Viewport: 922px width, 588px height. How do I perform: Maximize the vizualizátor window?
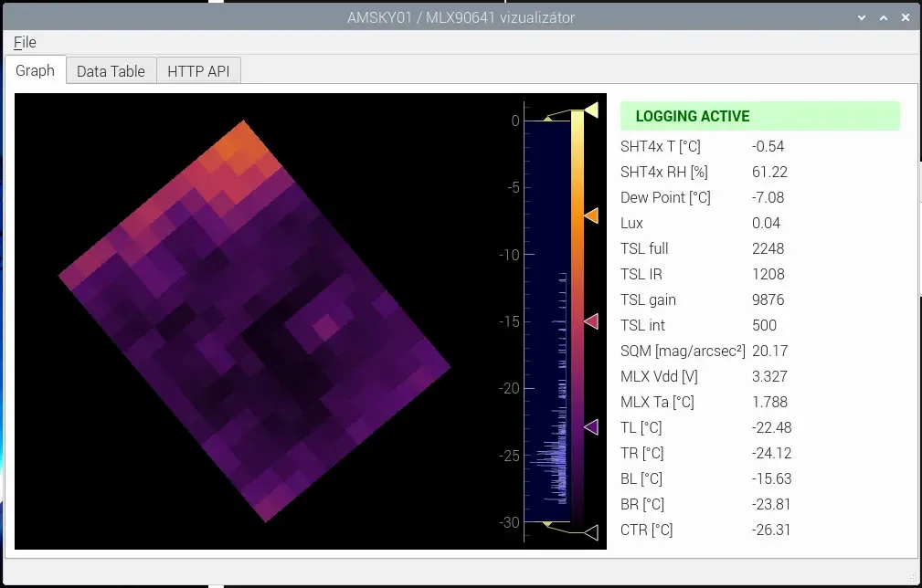[x=884, y=17]
